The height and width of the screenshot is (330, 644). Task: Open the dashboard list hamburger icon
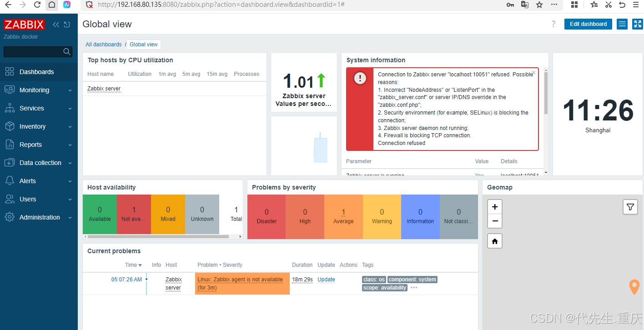point(622,24)
